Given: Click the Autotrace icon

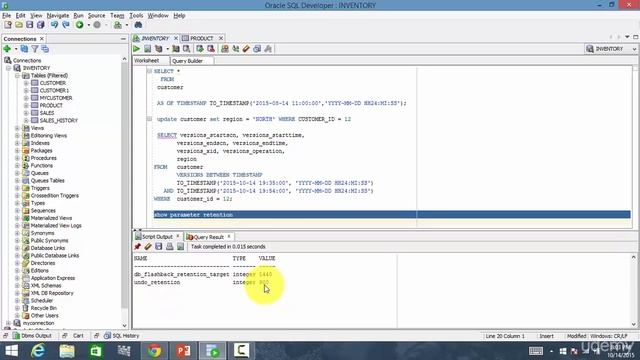Looking at the screenshot, I should pos(176,49).
